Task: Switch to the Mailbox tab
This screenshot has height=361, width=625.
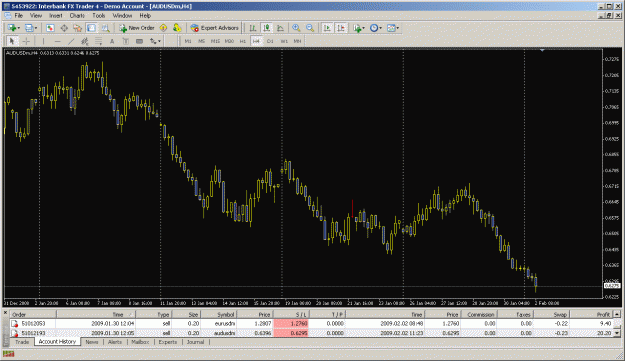Action: (x=140, y=342)
